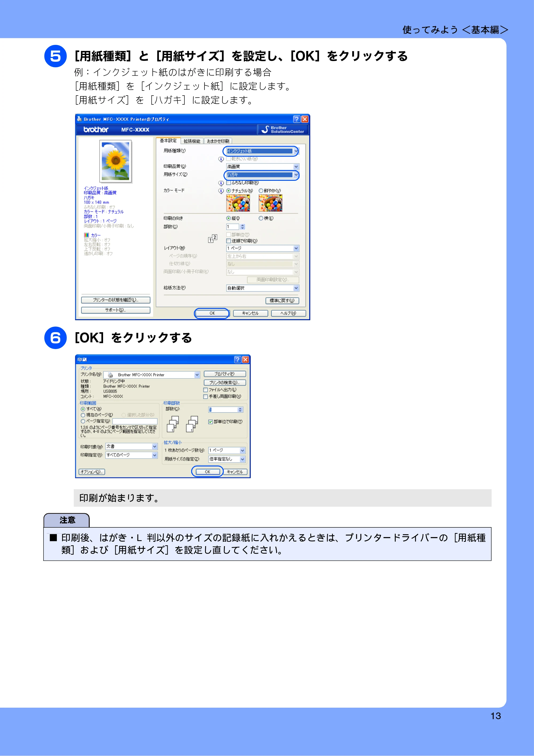This screenshot has height=756, width=534.
Task: Click help question mark in printer properties title bar
Action: point(296,119)
